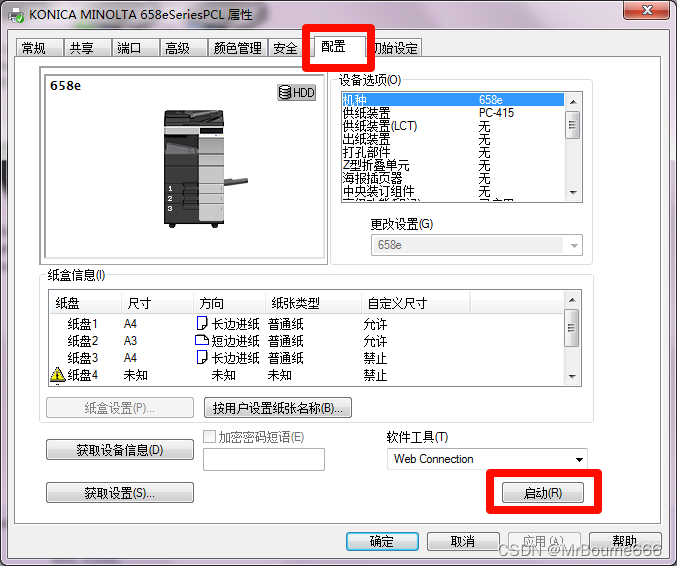Click the 取消 button
The width and height of the screenshot is (677, 566).
[463, 541]
